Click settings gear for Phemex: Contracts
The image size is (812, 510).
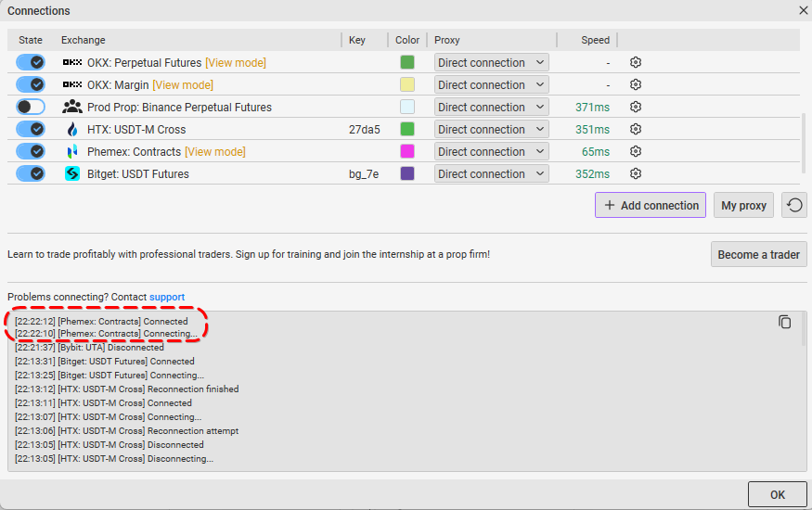click(636, 151)
